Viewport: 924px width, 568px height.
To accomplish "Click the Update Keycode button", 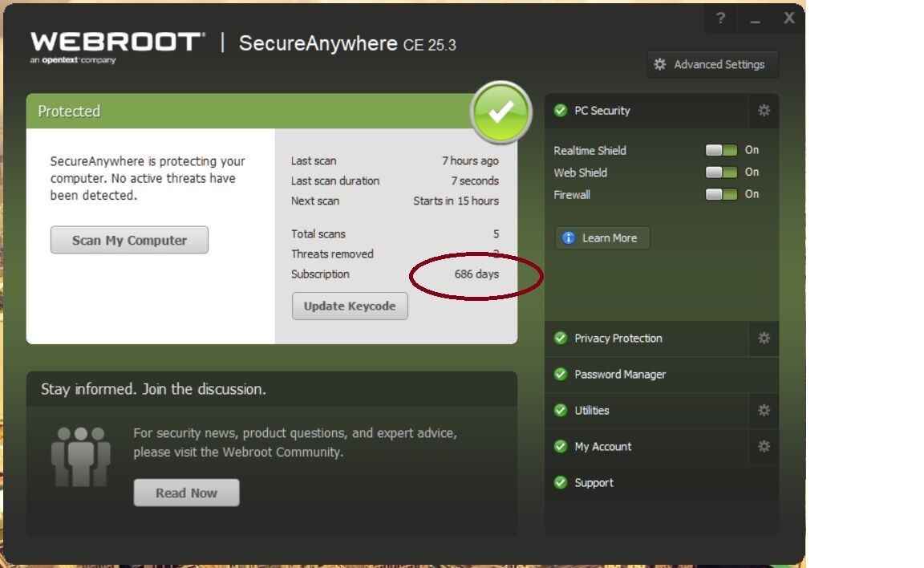I will 350,306.
